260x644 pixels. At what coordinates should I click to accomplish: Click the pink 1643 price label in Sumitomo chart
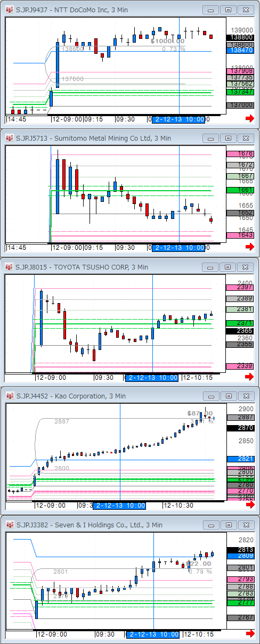click(x=240, y=235)
